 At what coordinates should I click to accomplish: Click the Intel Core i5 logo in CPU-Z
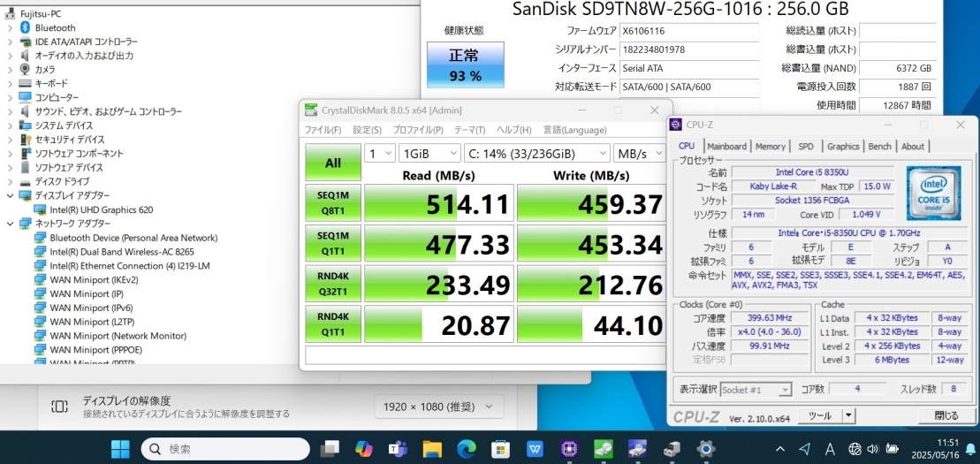[933, 194]
